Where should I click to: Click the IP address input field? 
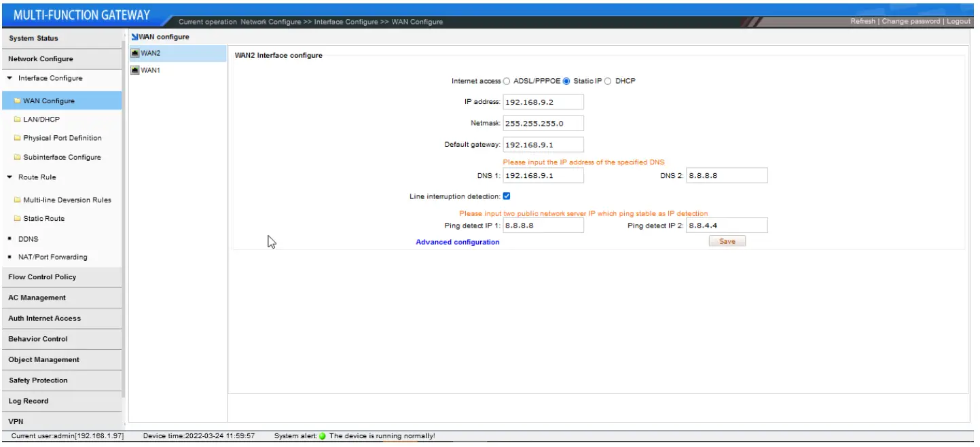point(543,102)
